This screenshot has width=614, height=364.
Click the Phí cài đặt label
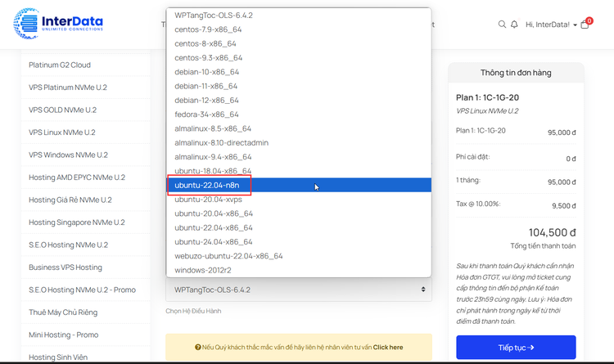tap(472, 157)
